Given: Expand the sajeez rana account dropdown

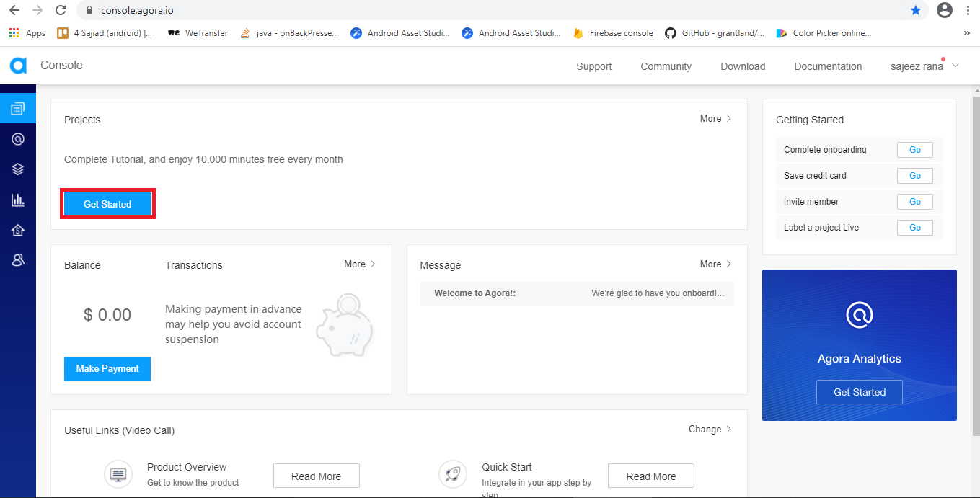Looking at the screenshot, I should [924, 66].
